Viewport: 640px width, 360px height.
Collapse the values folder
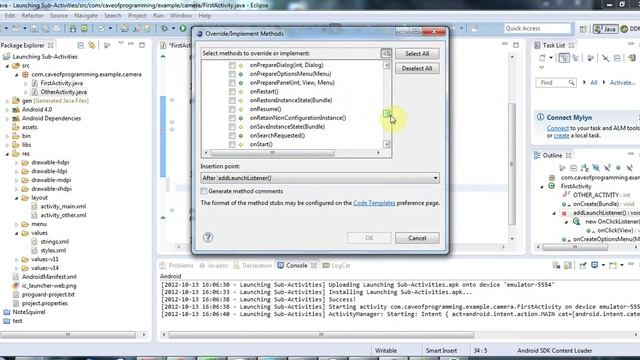click(17, 233)
